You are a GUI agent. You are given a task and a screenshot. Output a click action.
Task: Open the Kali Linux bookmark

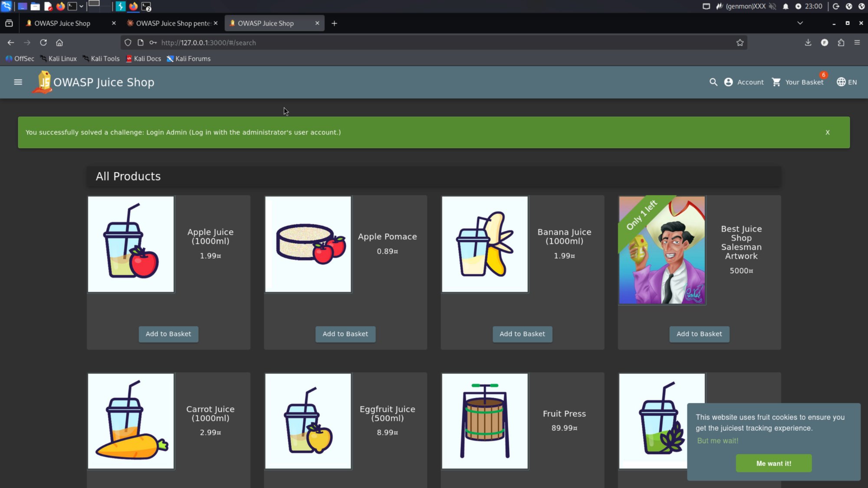coord(58,59)
